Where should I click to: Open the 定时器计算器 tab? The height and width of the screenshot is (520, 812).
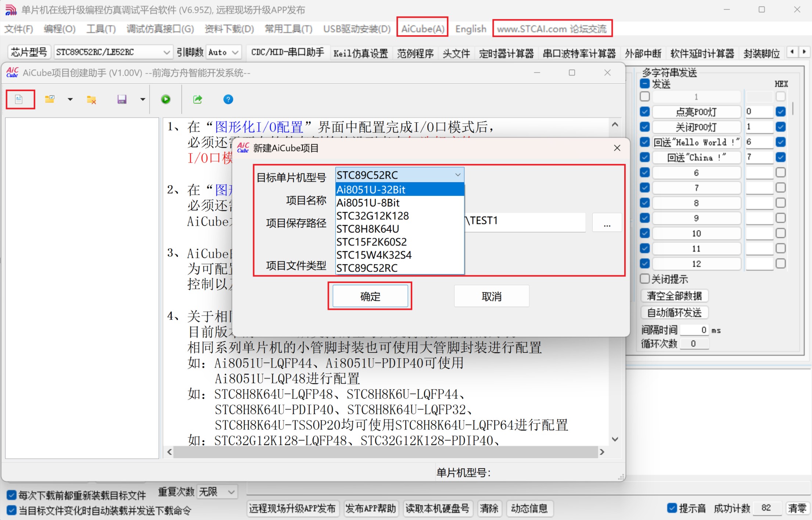[x=506, y=54]
